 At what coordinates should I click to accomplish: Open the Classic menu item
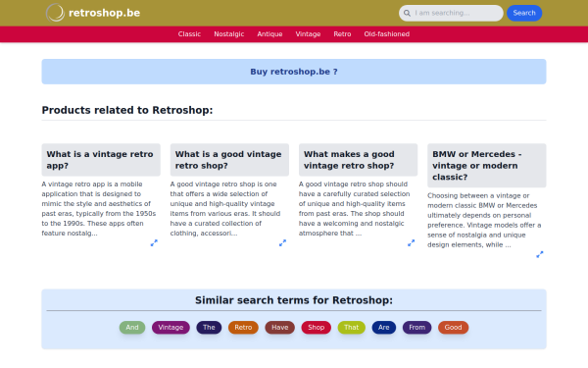point(189,34)
